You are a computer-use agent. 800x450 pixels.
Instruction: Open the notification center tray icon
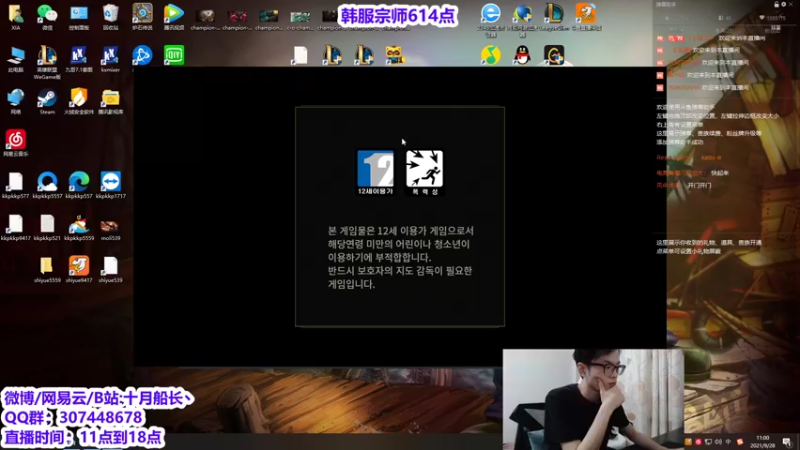click(787, 441)
